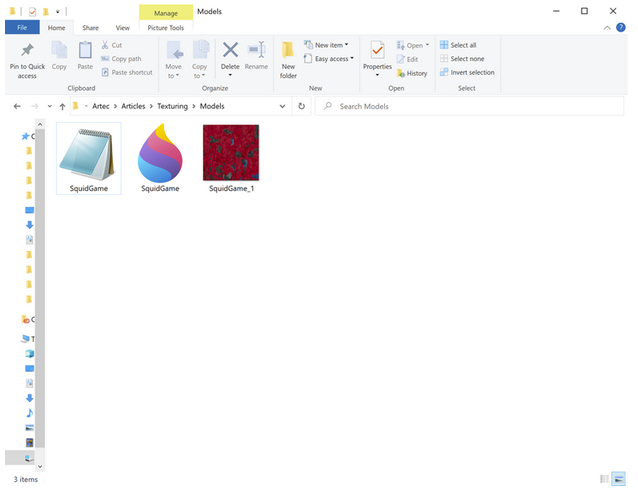Click Select all
The image size is (638, 492).
click(x=458, y=45)
